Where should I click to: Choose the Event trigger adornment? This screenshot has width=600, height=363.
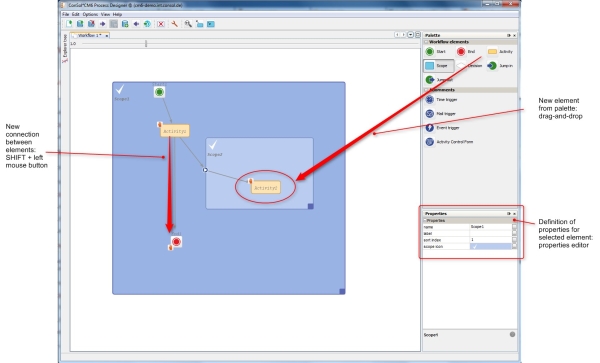point(442,128)
